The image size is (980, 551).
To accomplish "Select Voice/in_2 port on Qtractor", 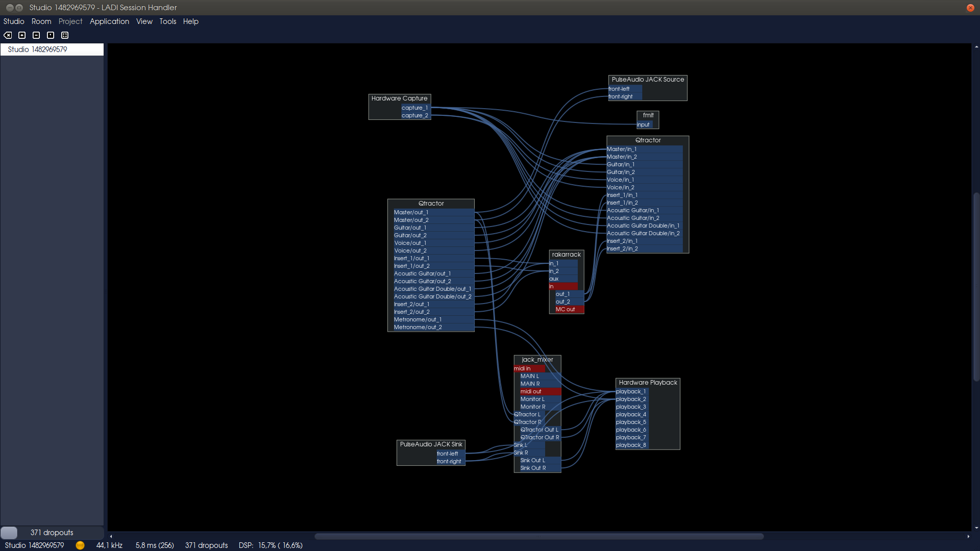I will 645,187.
